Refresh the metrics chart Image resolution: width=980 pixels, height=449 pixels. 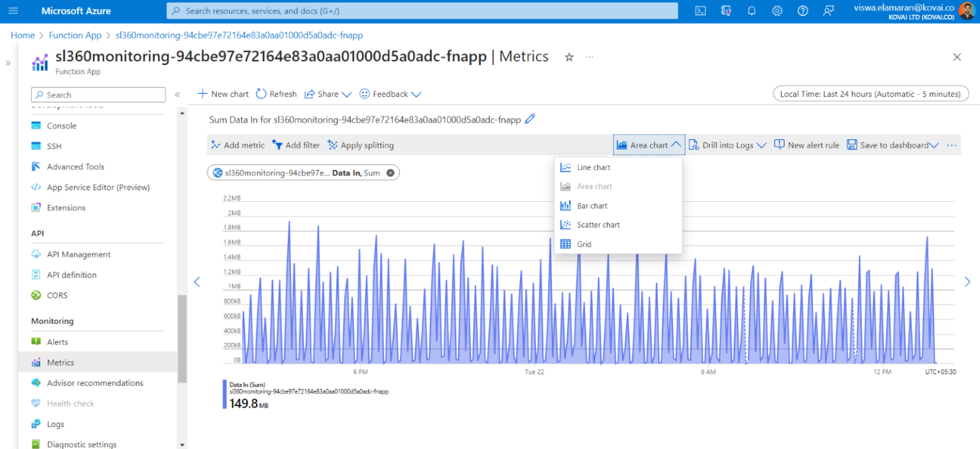[x=276, y=94]
